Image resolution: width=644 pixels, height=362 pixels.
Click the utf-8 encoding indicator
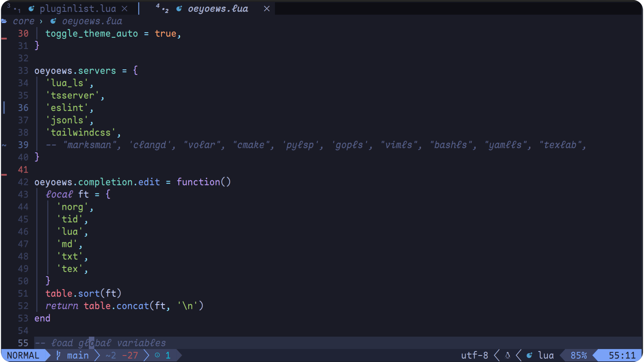click(x=474, y=355)
